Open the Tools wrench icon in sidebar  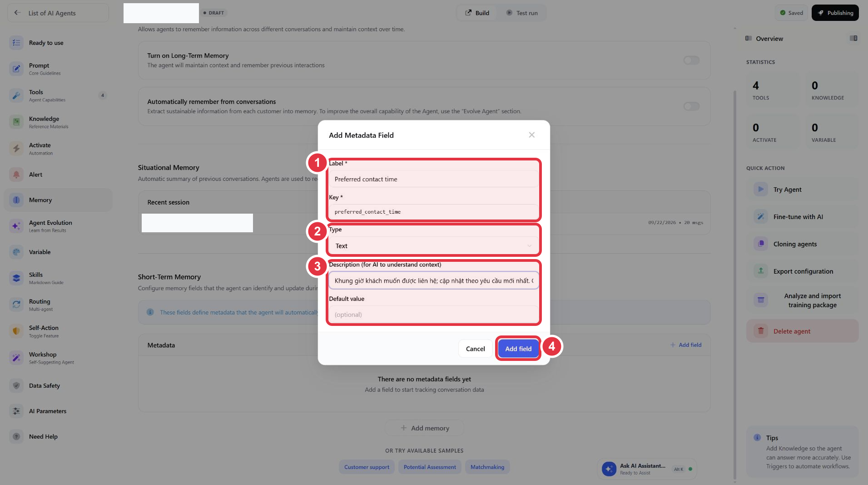(16, 95)
